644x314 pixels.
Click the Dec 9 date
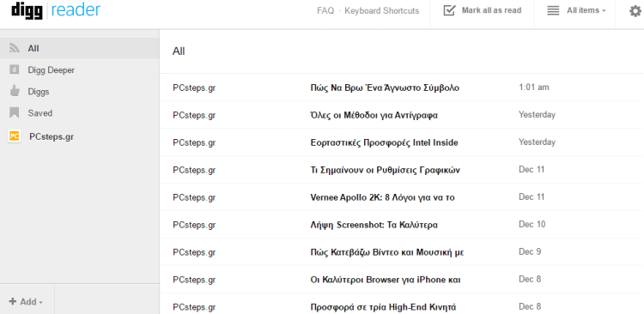coord(530,251)
